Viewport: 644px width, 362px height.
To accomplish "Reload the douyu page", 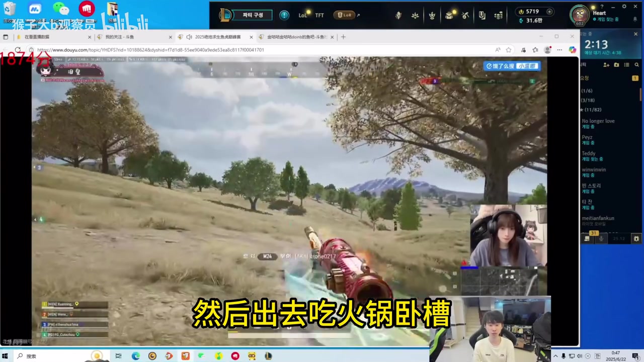I will click(x=18, y=50).
